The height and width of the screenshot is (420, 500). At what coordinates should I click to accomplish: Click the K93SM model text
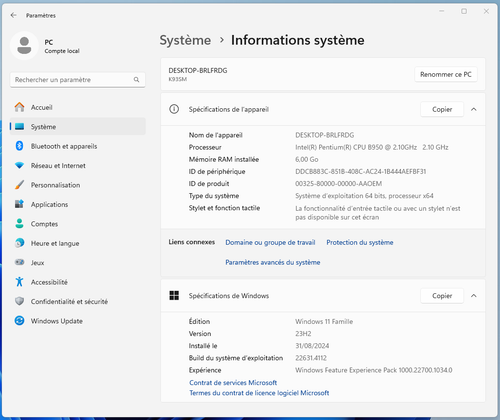tap(178, 79)
